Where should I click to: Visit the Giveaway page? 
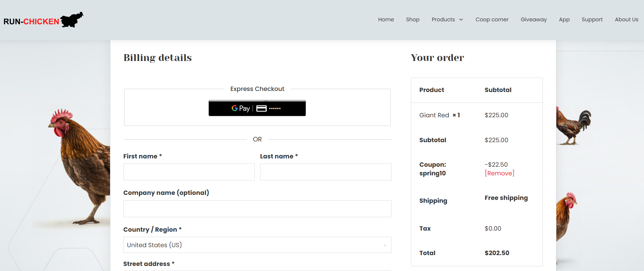tap(534, 19)
